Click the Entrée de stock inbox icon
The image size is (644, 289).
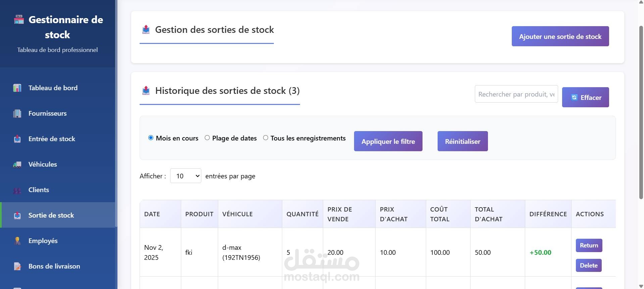(17, 139)
